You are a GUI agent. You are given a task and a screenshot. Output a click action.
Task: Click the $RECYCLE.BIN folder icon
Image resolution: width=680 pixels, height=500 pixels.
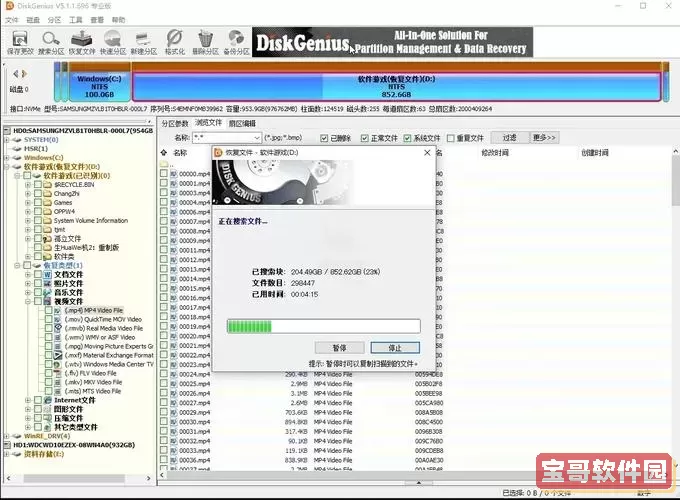click(x=48, y=185)
